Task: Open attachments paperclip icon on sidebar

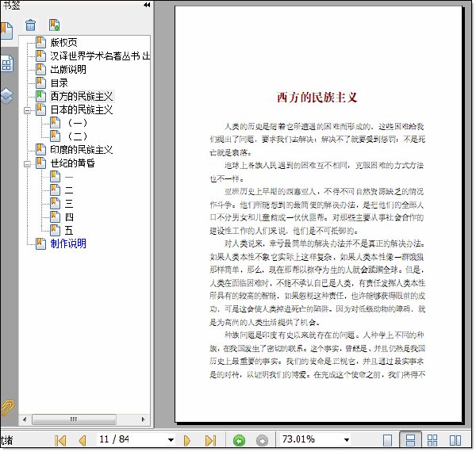Action: tap(7, 408)
